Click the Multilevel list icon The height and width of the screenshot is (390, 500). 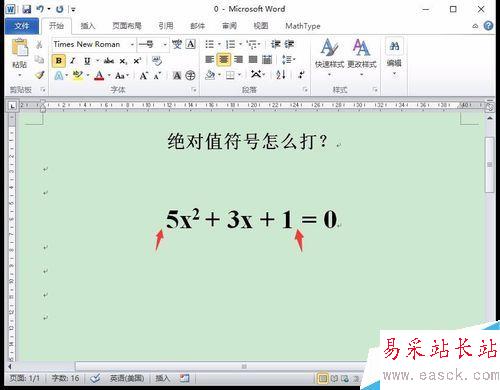pos(252,44)
